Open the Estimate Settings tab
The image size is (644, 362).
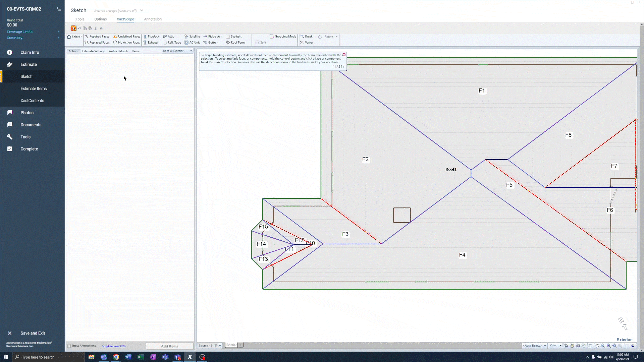[x=94, y=51]
